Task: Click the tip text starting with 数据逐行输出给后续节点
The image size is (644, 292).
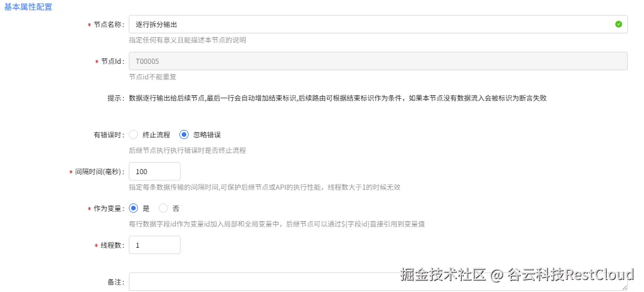Action: [x=338, y=98]
